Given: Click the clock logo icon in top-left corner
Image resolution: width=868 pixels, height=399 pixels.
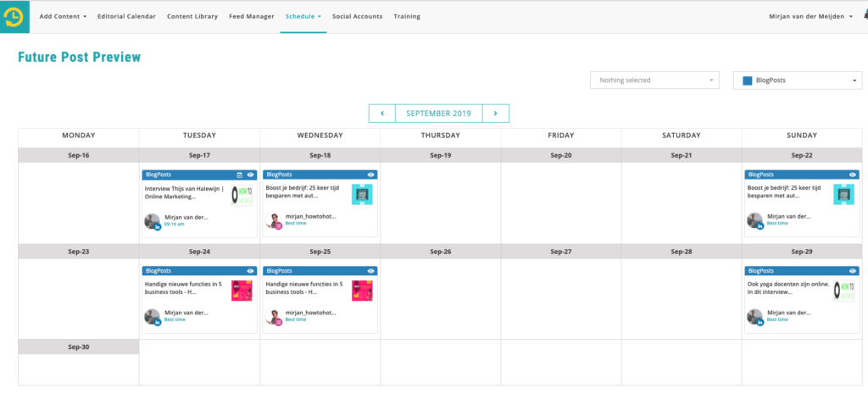Looking at the screenshot, I should tap(14, 17).
